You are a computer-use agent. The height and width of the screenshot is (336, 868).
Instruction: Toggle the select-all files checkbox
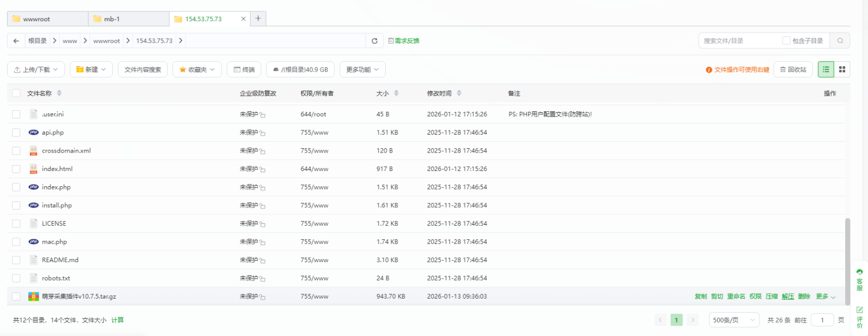16,93
